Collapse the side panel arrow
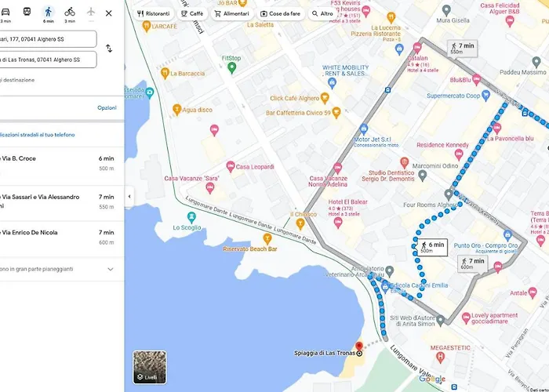This screenshot has width=549, height=392. [x=129, y=196]
